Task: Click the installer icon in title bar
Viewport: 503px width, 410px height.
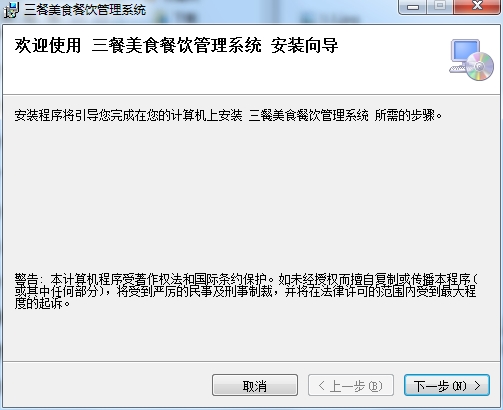Action: tap(11, 10)
